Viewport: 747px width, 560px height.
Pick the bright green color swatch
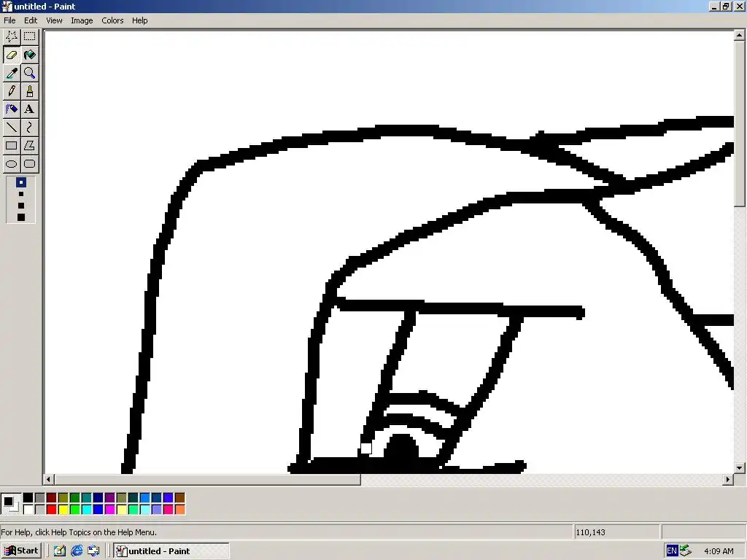tap(75, 510)
